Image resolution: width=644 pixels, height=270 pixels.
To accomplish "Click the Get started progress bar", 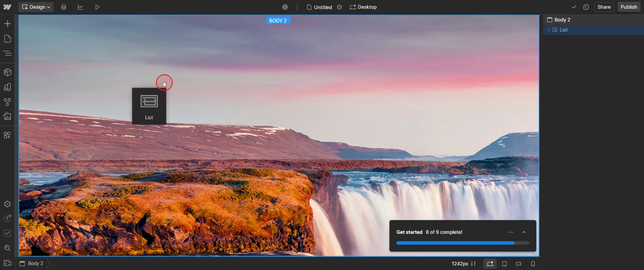I will [x=462, y=243].
